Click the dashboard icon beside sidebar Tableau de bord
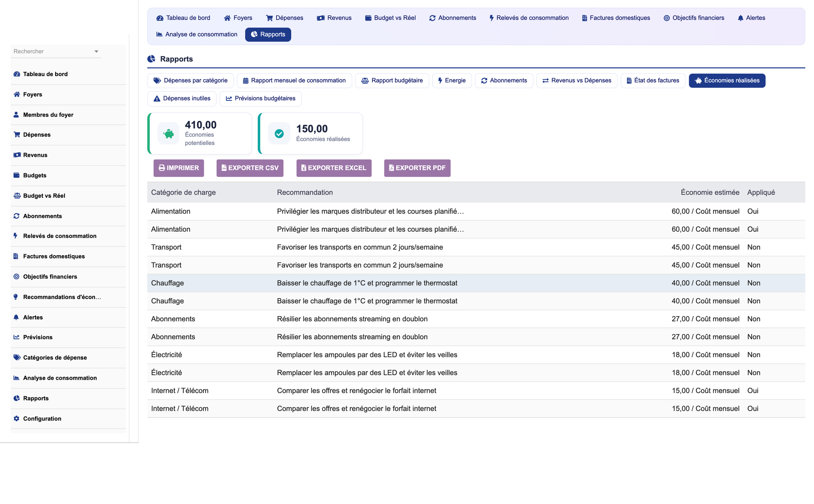 tap(17, 74)
